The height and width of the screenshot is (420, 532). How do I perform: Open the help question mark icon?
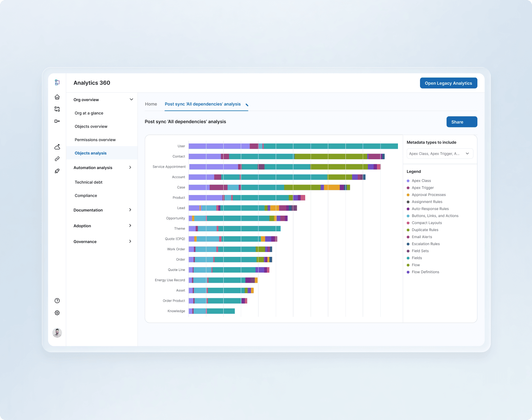click(x=57, y=301)
